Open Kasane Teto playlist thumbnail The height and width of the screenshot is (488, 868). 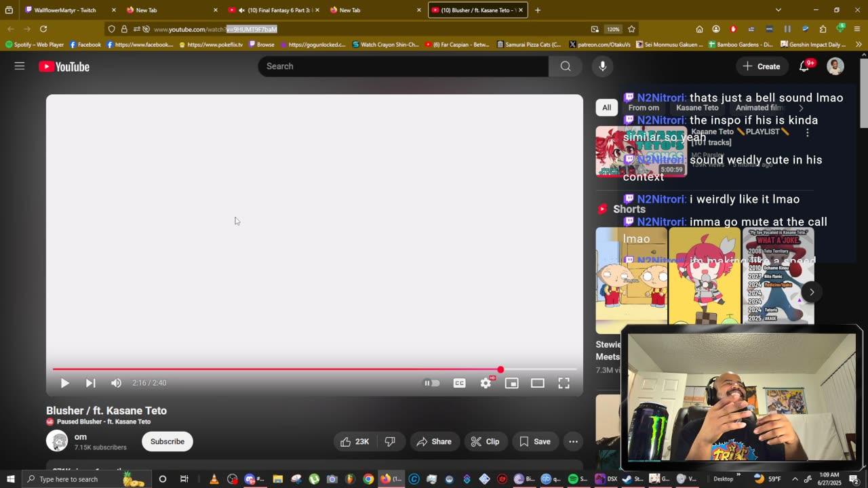click(x=642, y=151)
